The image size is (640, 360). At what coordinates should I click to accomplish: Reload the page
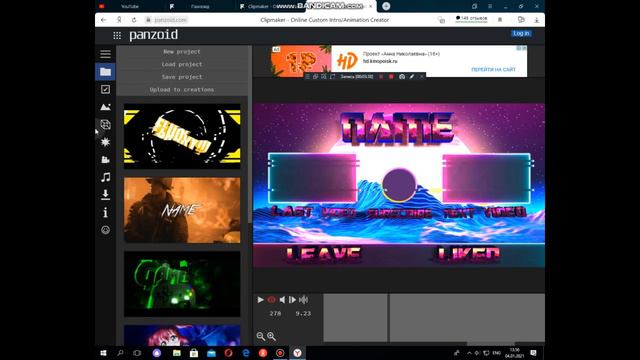point(134,20)
